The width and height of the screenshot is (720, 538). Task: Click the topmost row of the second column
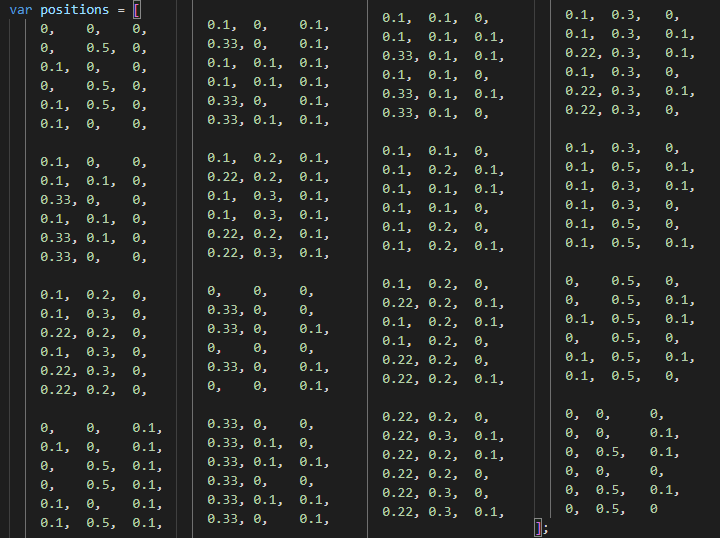pos(267,25)
